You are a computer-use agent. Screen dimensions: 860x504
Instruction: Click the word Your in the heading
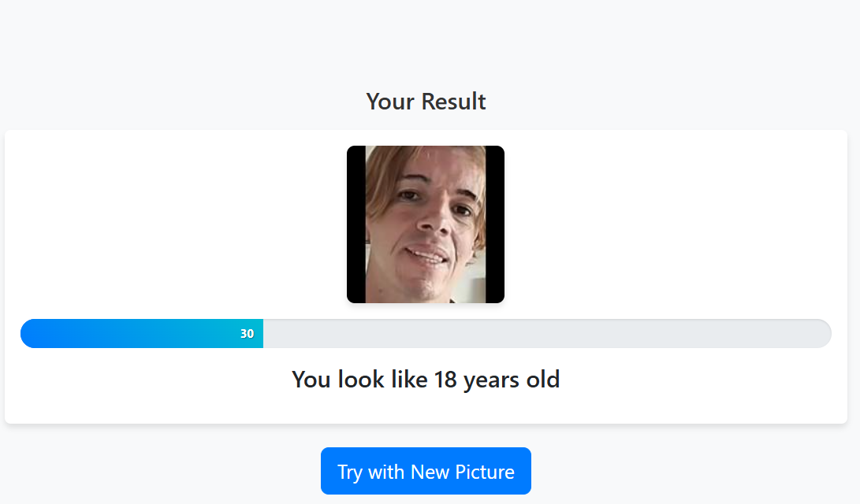(391, 102)
